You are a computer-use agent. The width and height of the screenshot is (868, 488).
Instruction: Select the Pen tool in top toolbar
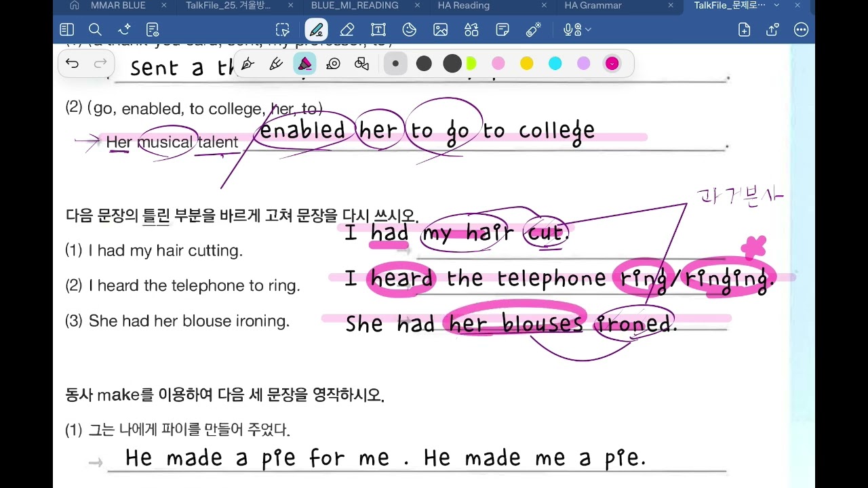[316, 30]
